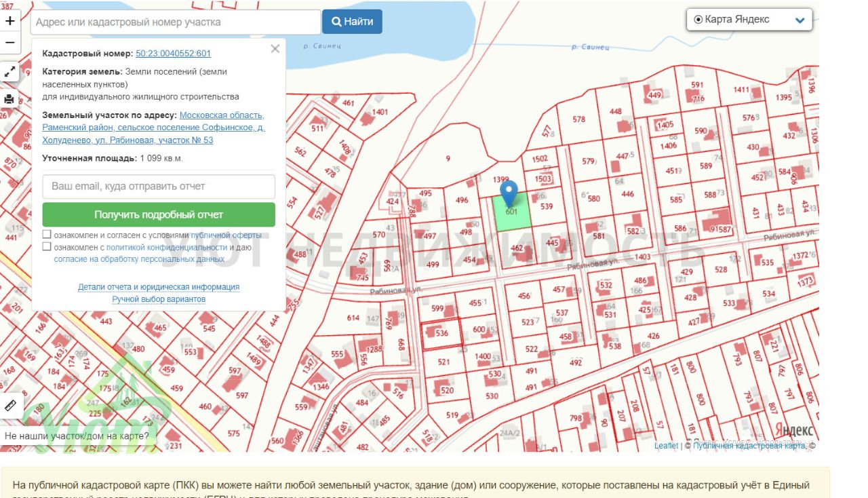Open the Leaflet attribution link
This screenshot has height=498, width=868.
click(x=666, y=446)
